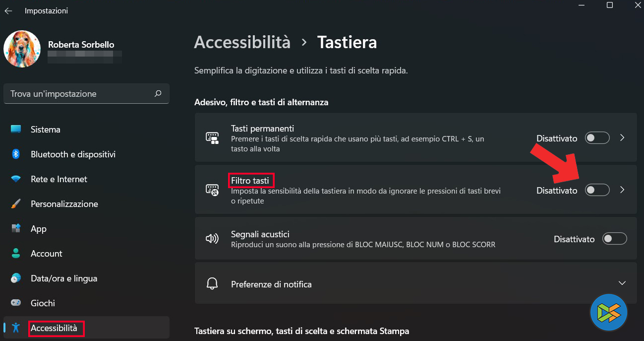Open Tasti permanenti details chevron
644x341 pixels.
tap(623, 138)
